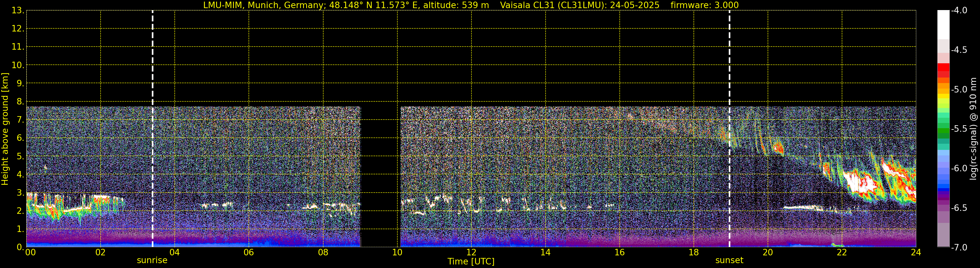Click the "Height above ground [km]" axis label
The width and height of the screenshot is (980, 268).
click(x=5, y=129)
